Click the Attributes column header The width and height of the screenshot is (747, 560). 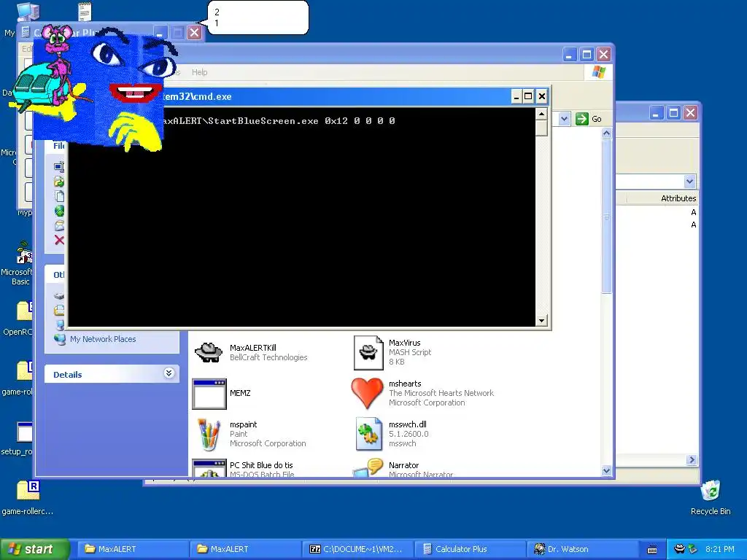tap(678, 198)
